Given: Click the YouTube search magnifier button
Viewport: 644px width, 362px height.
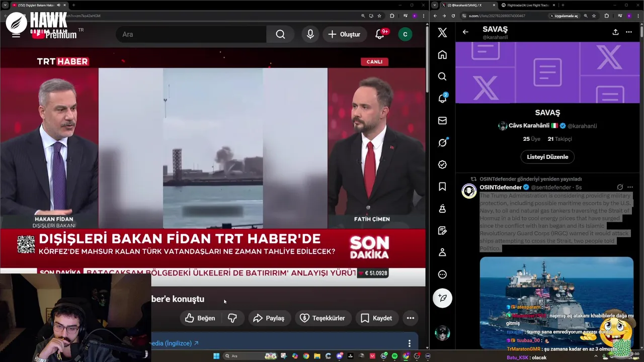Looking at the screenshot, I should click(280, 34).
